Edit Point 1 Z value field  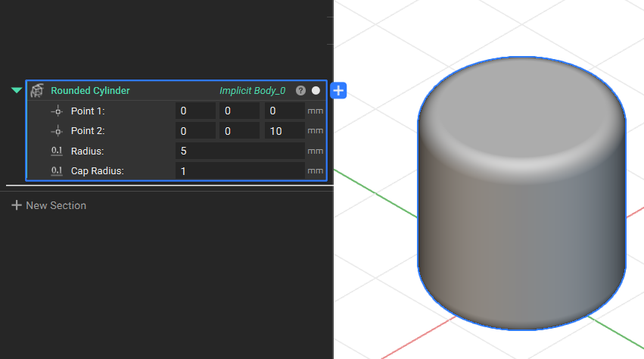pyautogui.click(x=285, y=111)
